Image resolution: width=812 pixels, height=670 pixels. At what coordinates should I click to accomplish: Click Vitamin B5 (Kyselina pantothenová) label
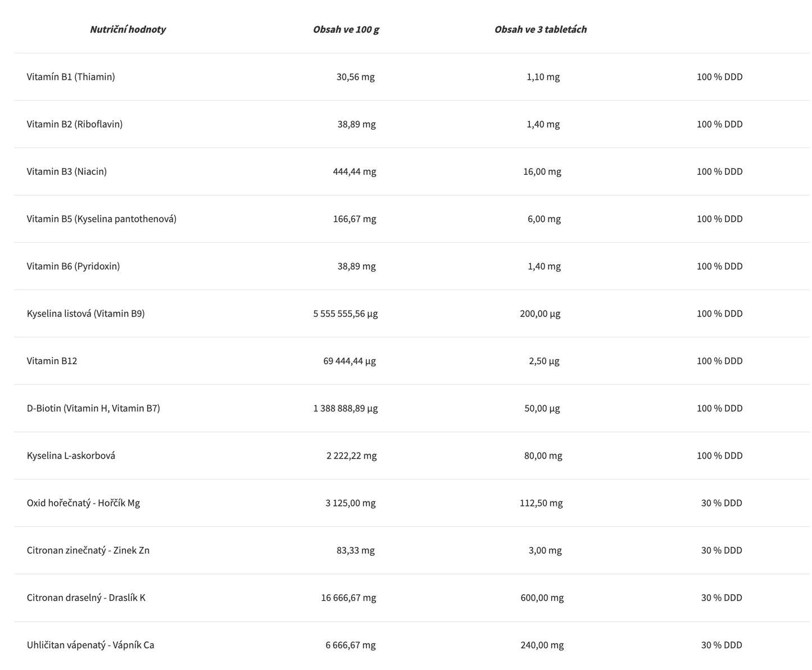[x=102, y=219]
